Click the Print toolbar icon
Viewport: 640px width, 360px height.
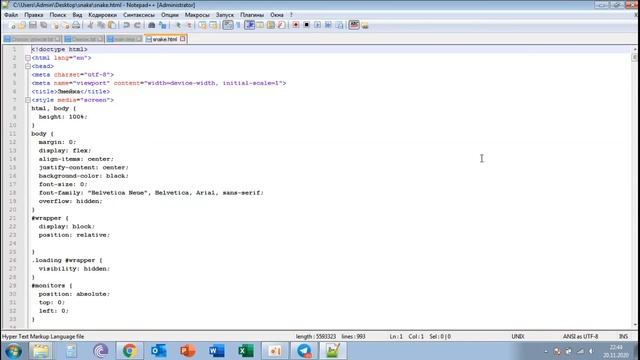pyautogui.click(x=76, y=25)
